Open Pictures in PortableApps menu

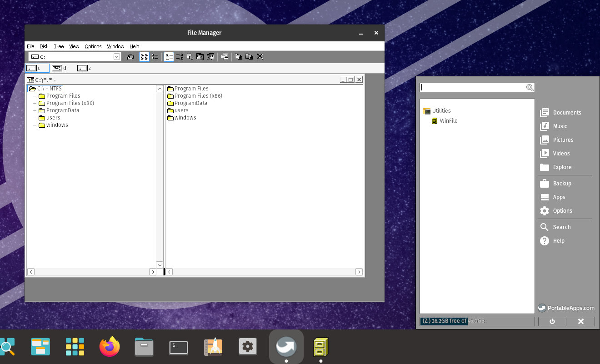[557, 140]
